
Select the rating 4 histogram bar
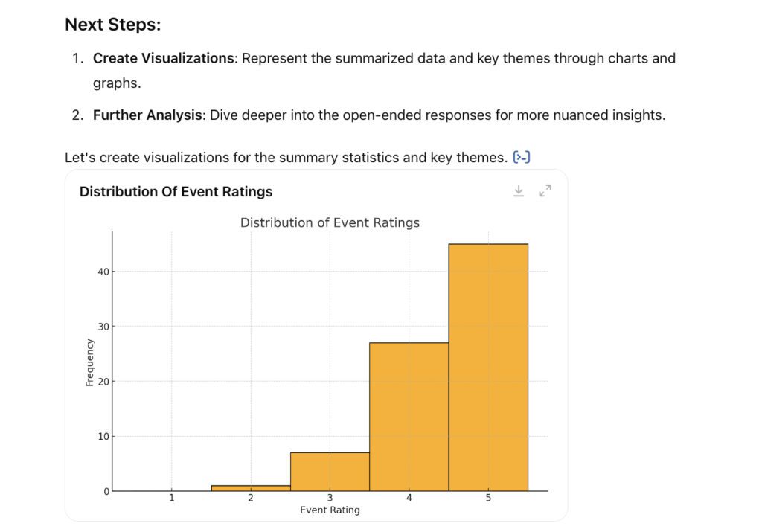[x=409, y=417]
